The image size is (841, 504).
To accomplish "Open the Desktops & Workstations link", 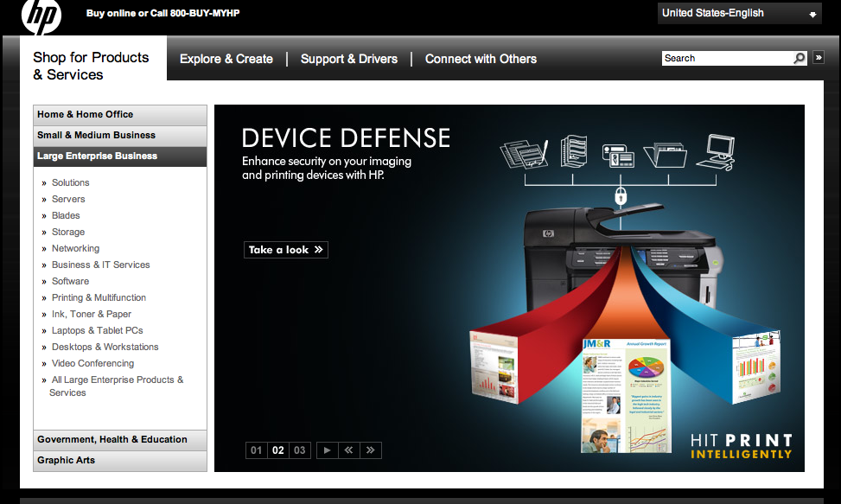I will click(105, 347).
